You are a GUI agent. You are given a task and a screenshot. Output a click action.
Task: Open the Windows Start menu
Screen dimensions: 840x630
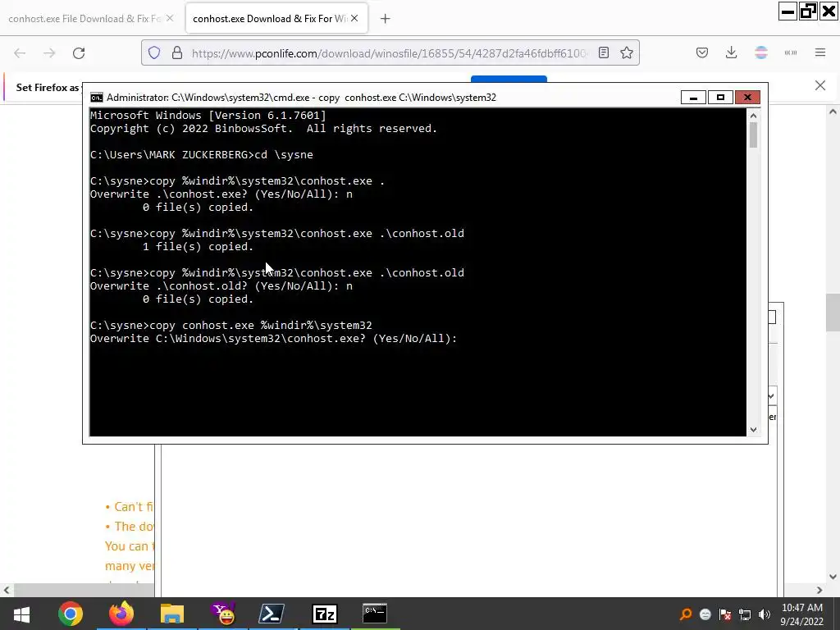point(21,614)
